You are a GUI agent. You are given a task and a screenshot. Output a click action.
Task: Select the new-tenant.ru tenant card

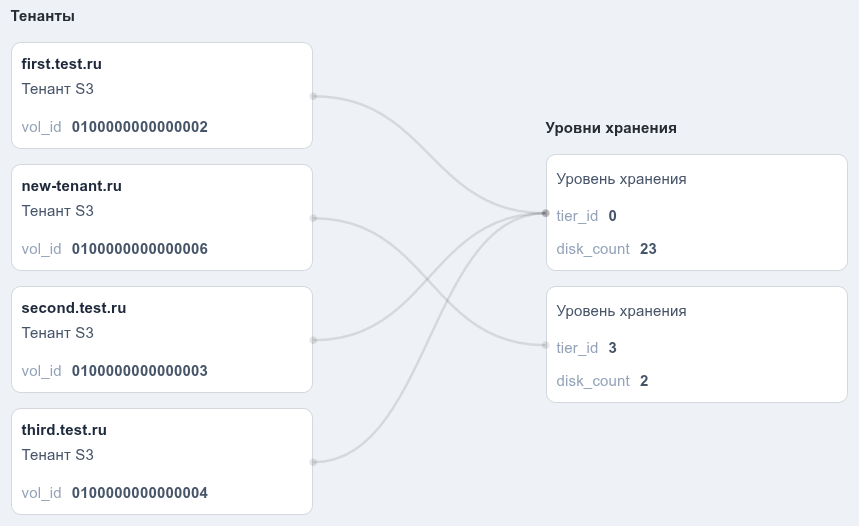[162, 218]
